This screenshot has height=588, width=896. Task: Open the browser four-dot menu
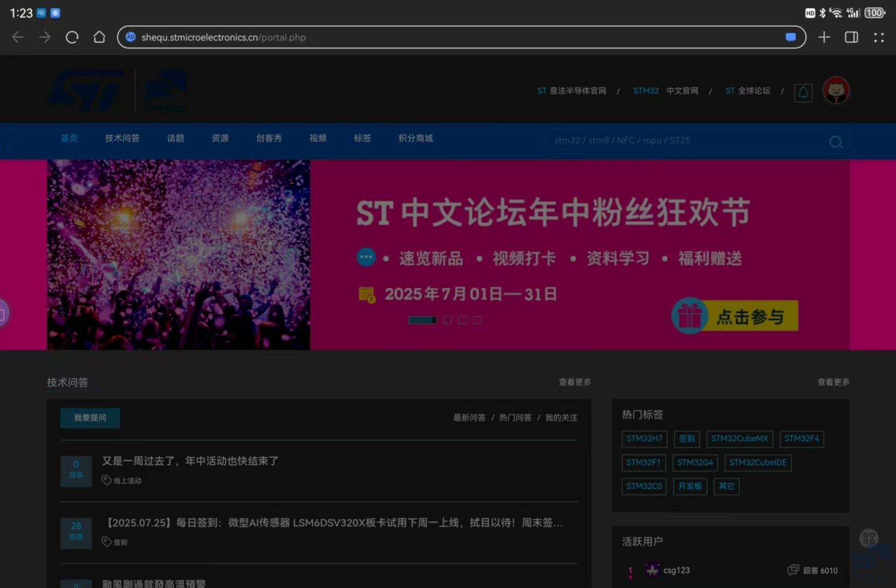tap(879, 37)
